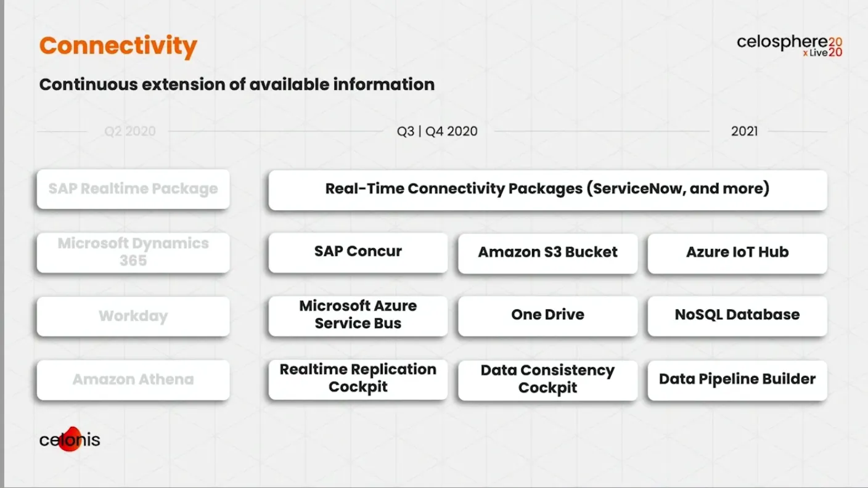The image size is (868, 488).
Task: Click the Q2 2020 timeline label
Action: click(x=129, y=131)
